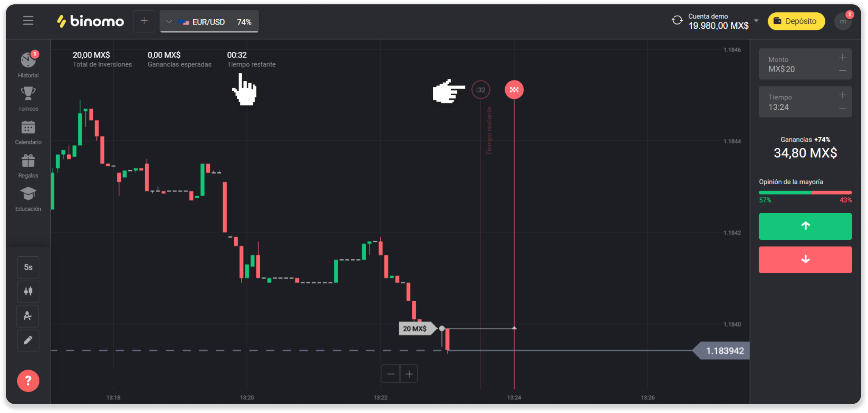This screenshot has width=868, height=413.
Task: Place a down trade red button
Action: (x=805, y=260)
